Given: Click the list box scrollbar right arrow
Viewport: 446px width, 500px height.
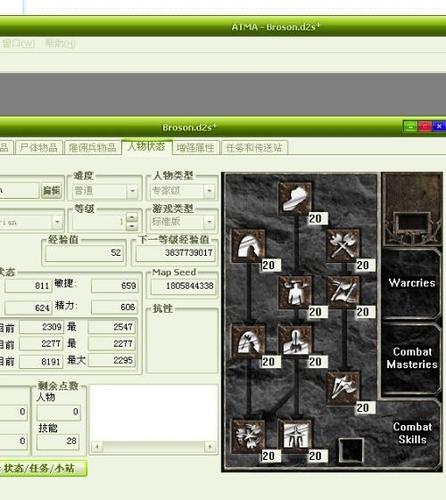Looking at the screenshot, I should tap(210, 446).
